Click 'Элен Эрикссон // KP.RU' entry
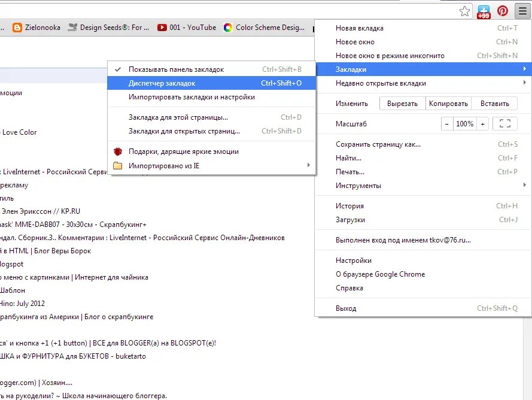Image resolution: width=532 pixels, height=400 pixels. click(41, 211)
